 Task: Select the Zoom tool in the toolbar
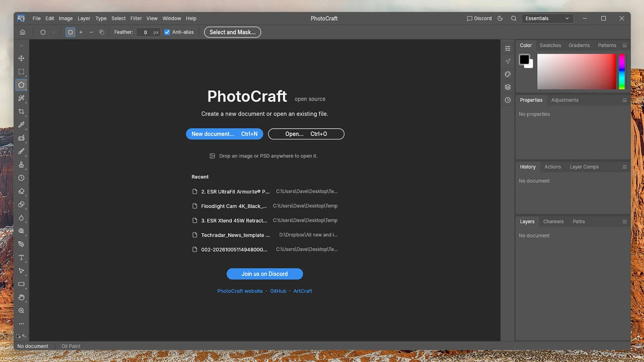[x=21, y=311]
